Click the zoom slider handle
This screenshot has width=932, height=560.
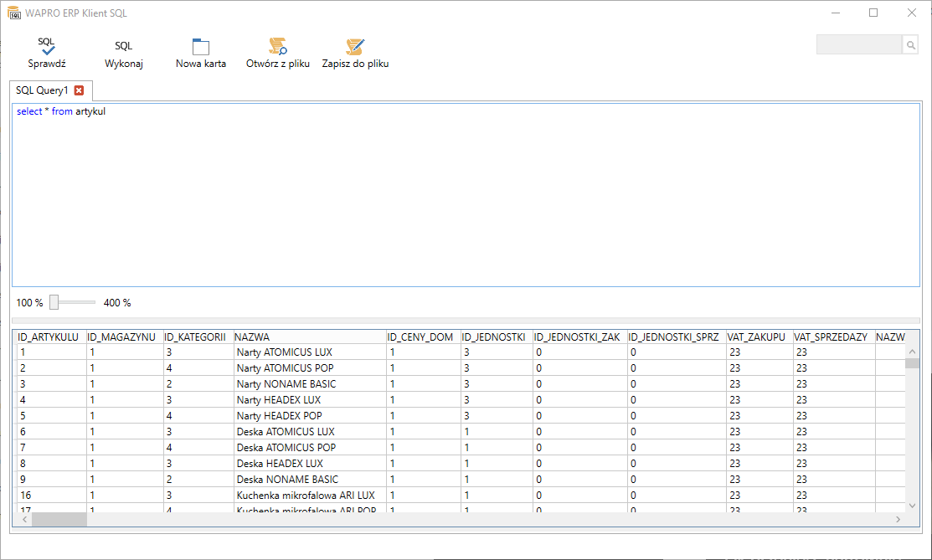pyautogui.click(x=54, y=302)
